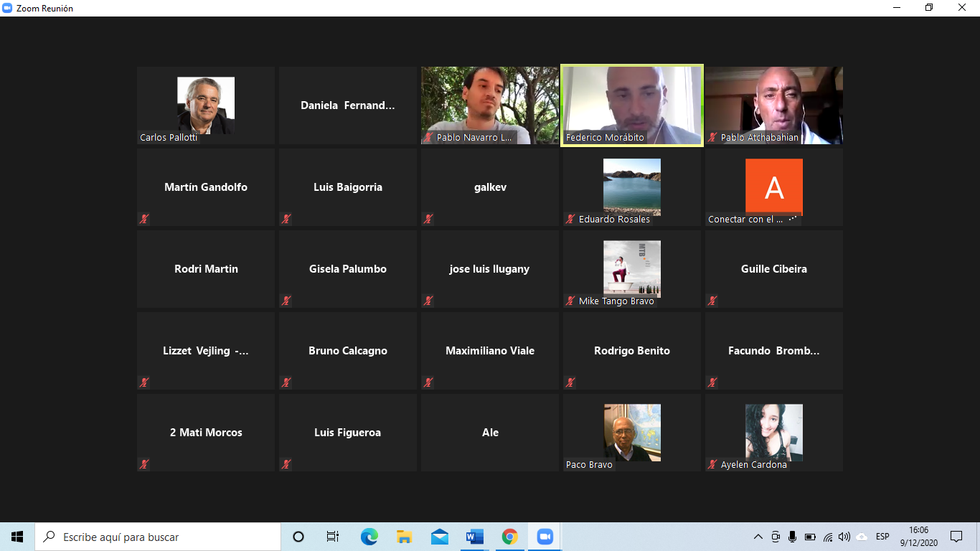Select Federico Morábito's highlighted video tile

631,105
